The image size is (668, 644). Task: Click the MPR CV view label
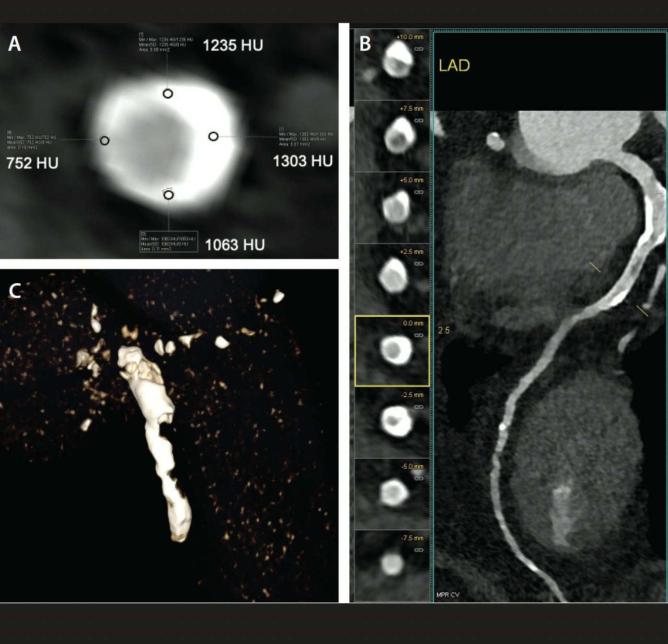(x=448, y=595)
